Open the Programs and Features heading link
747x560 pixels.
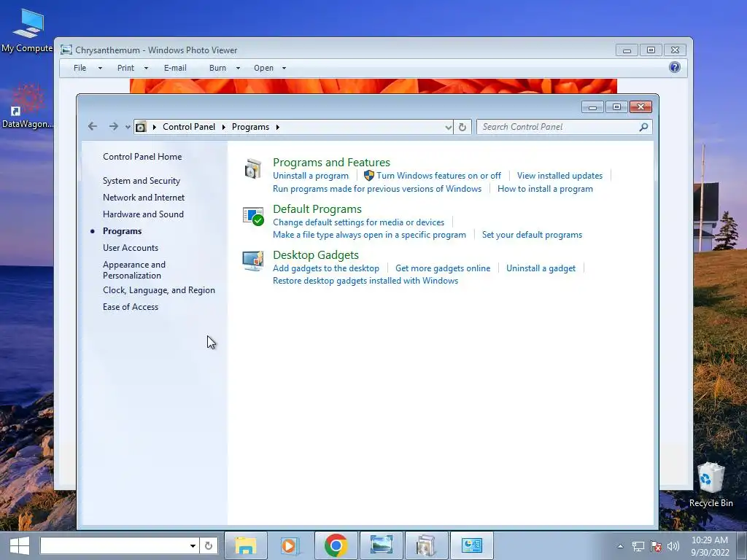[x=331, y=163]
